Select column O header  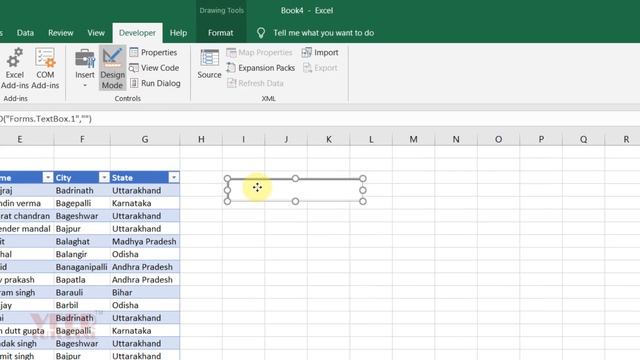point(498,140)
